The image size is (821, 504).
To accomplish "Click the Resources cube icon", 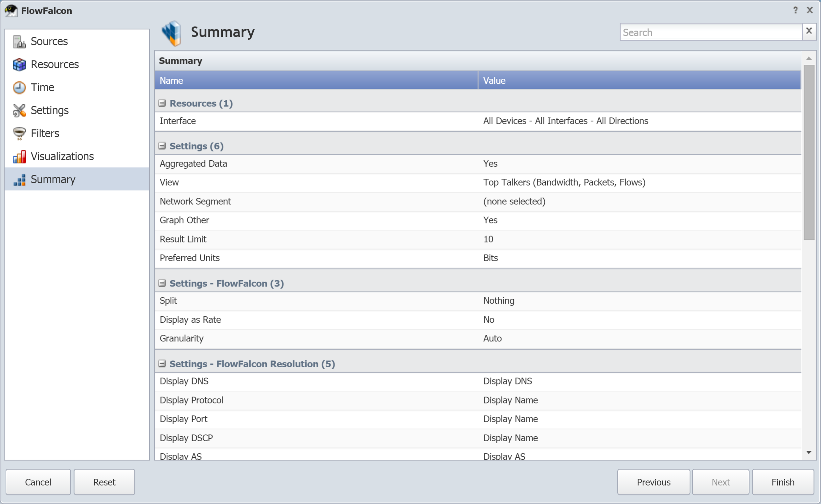I will [19, 65].
